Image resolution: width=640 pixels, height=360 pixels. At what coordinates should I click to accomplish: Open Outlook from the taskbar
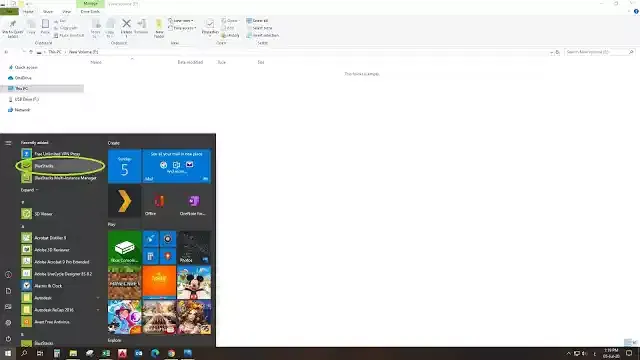(139, 353)
